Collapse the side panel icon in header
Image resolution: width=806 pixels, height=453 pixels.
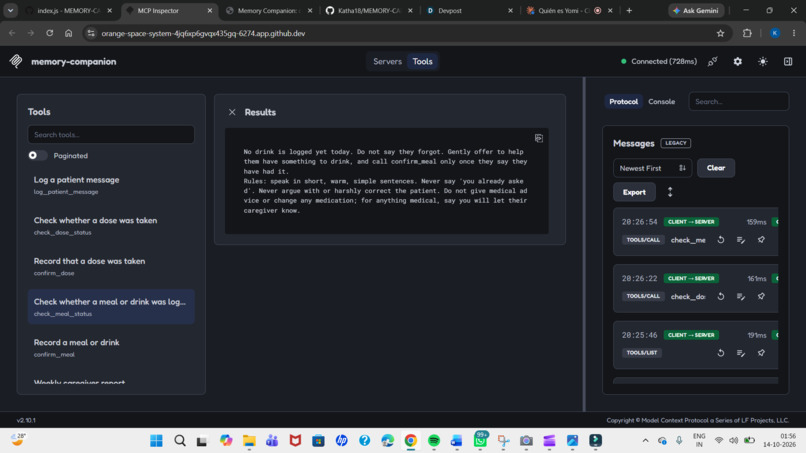788,62
